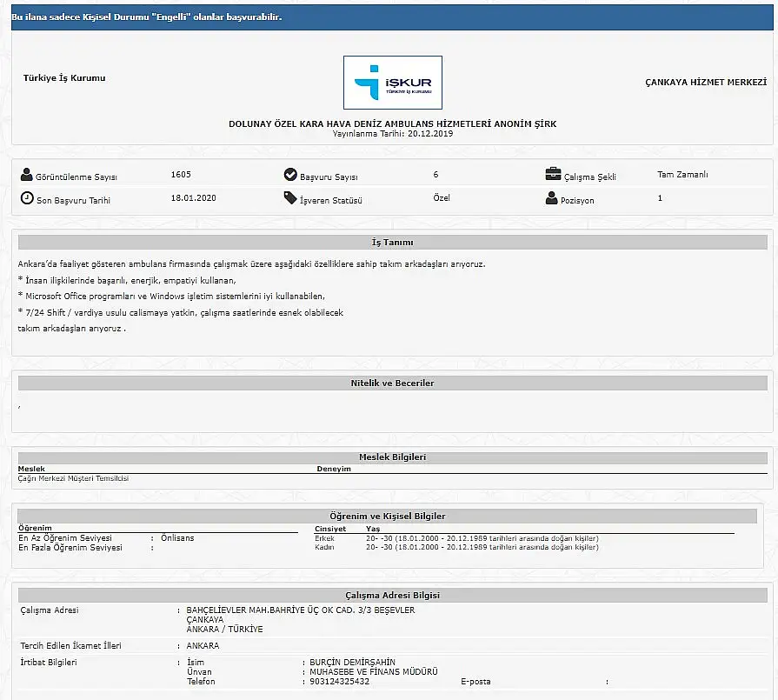The width and height of the screenshot is (778, 700).
Task: Click the Nitelik ve Beceriler section header
Action: click(392, 383)
